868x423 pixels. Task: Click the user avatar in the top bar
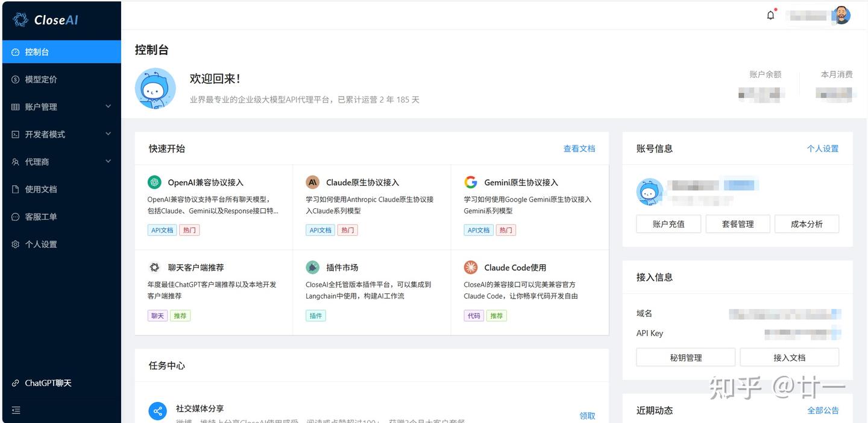point(841,14)
